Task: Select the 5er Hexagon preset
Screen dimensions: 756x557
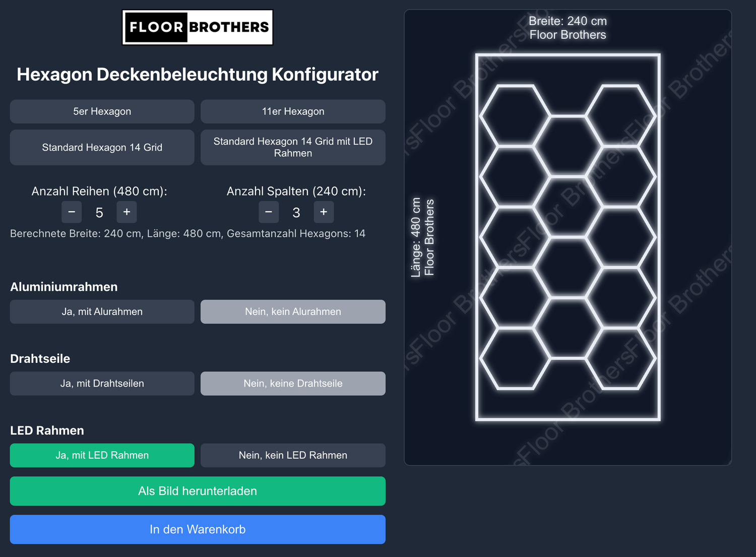Action: coord(102,111)
